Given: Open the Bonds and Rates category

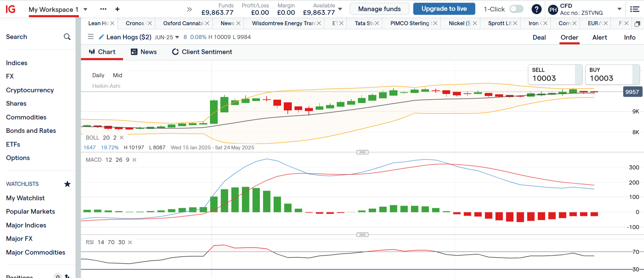Looking at the screenshot, I should [31, 131].
